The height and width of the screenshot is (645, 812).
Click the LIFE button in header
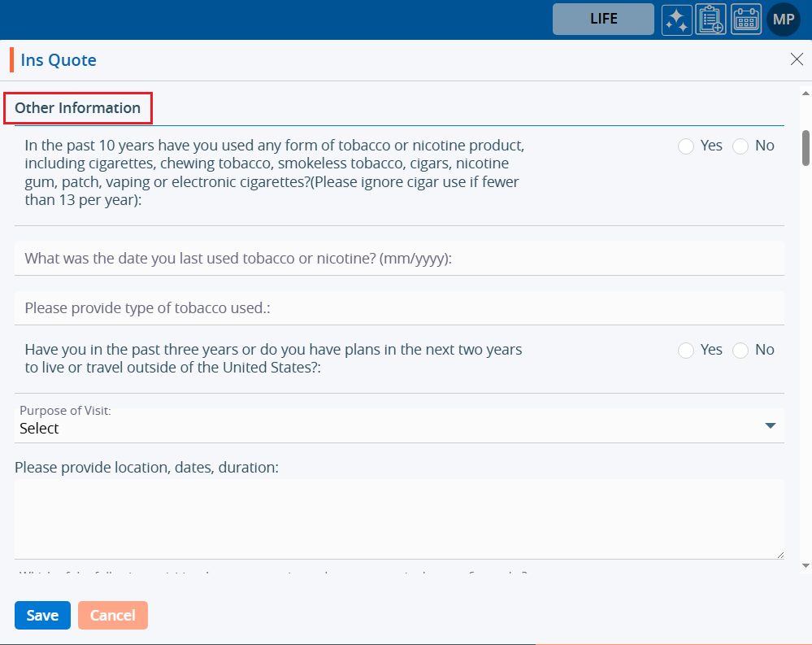click(603, 20)
